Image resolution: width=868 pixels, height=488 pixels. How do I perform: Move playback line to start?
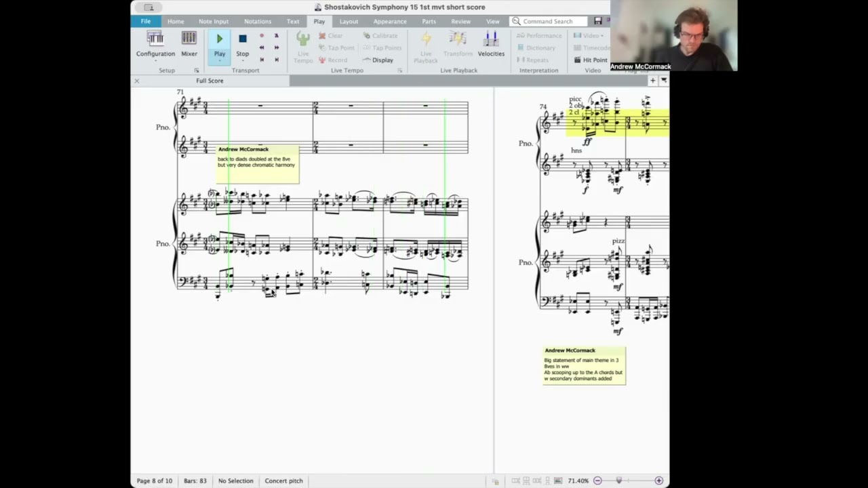[262, 60]
